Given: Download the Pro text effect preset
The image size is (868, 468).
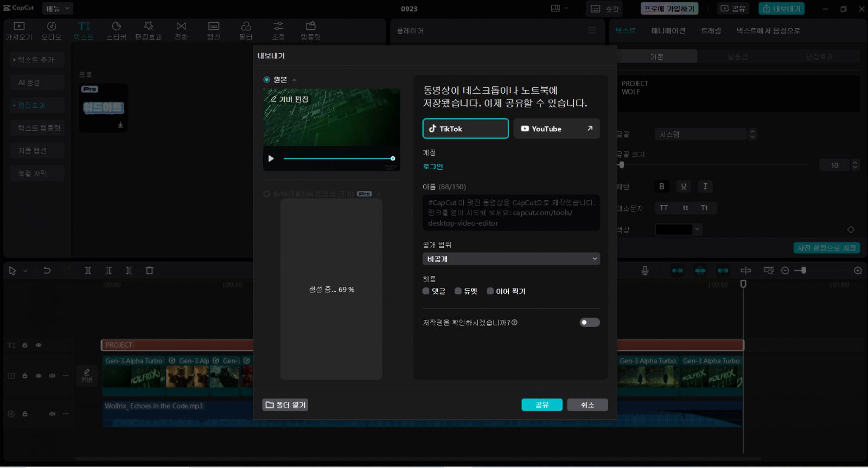Looking at the screenshot, I should [x=120, y=125].
